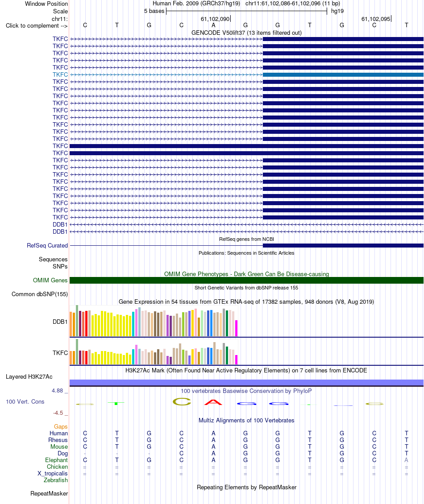Image resolution: width=424 pixels, height=504 pixels.
Task: Click the DDB1 label of the GTEx chart
Action: tap(60, 322)
